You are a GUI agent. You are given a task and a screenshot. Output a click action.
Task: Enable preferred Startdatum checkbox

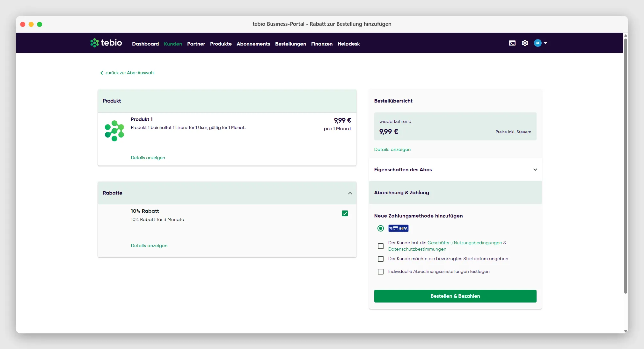[381, 259]
